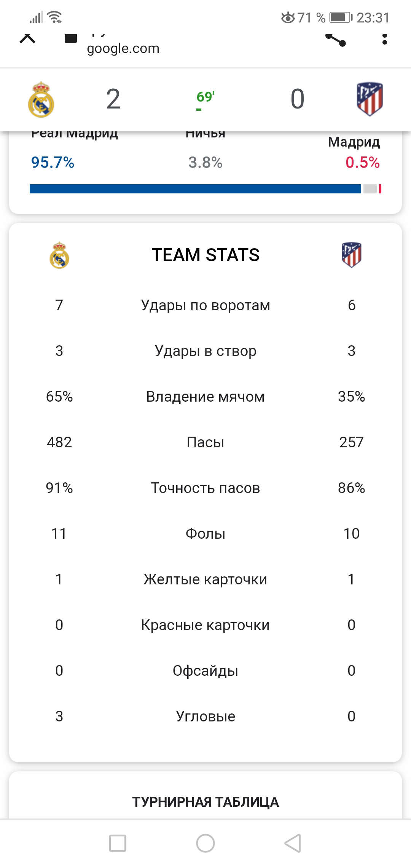
Task: Select the 95.7% Real Madrid win probability
Action: (x=53, y=163)
